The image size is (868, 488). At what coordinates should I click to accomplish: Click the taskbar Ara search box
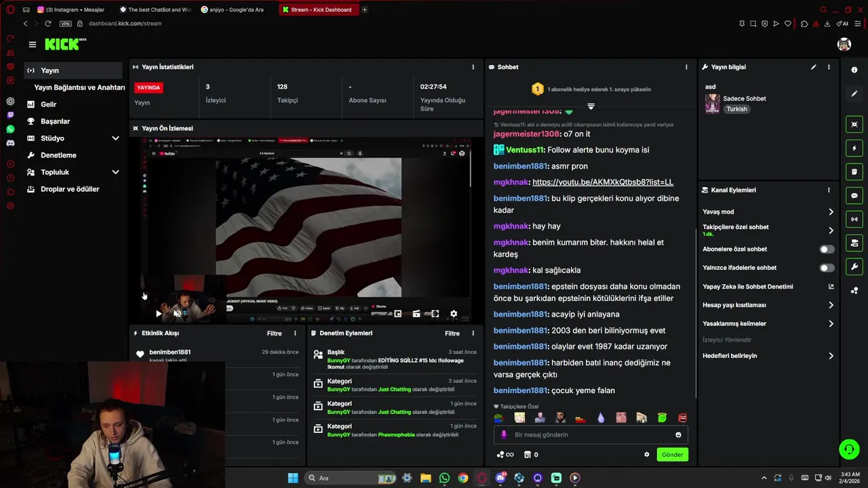pyautogui.click(x=349, y=478)
